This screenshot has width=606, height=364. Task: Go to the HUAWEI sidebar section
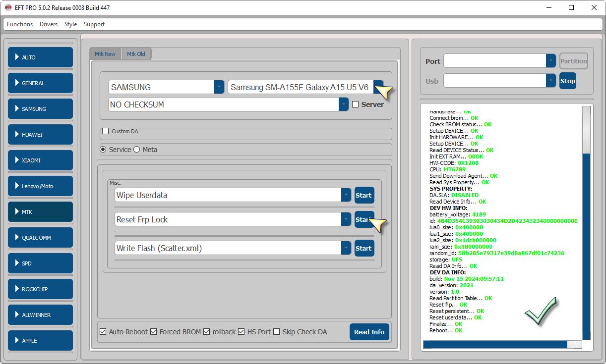pyautogui.click(x=41, y=135)
